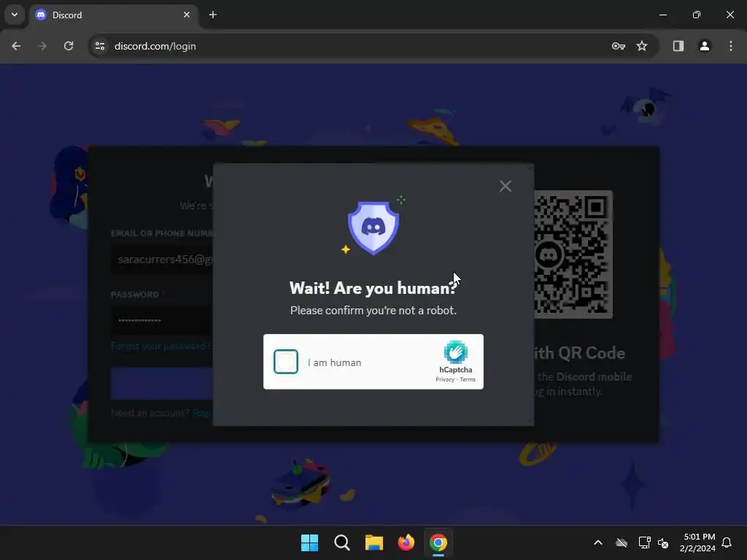Viewport: 747px width, 560px height.
Task: Open the hCaptcha Terms link
Action: (x=468, y=379)
